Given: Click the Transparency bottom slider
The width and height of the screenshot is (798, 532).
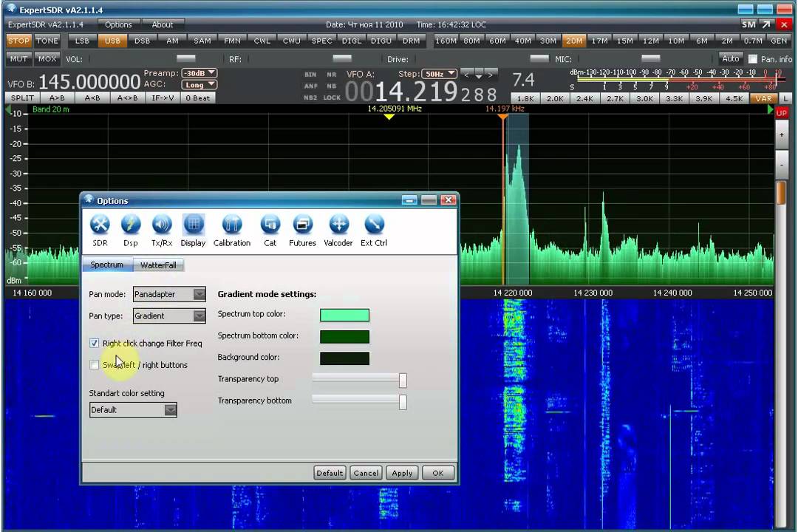Looking at the screenshot, I should pyautogui.click(x=359, y=401).
